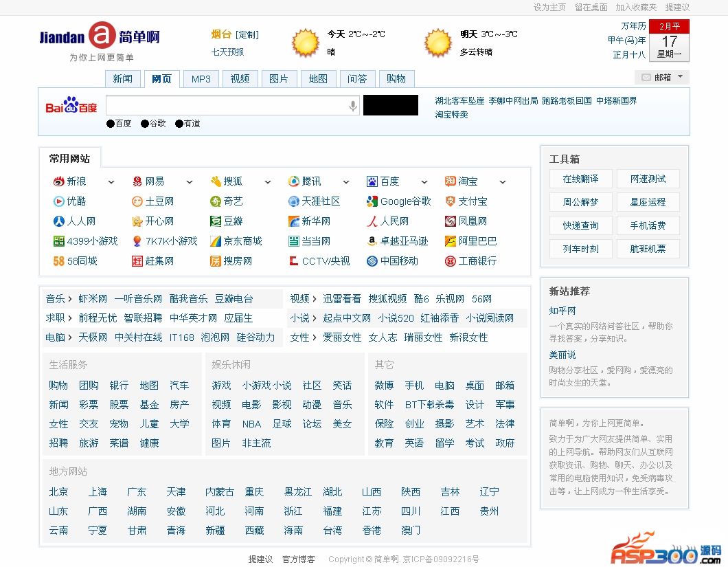Open the 美丽说 recommended site link
The width and height of the screenshot is (728, 567).
562,355
